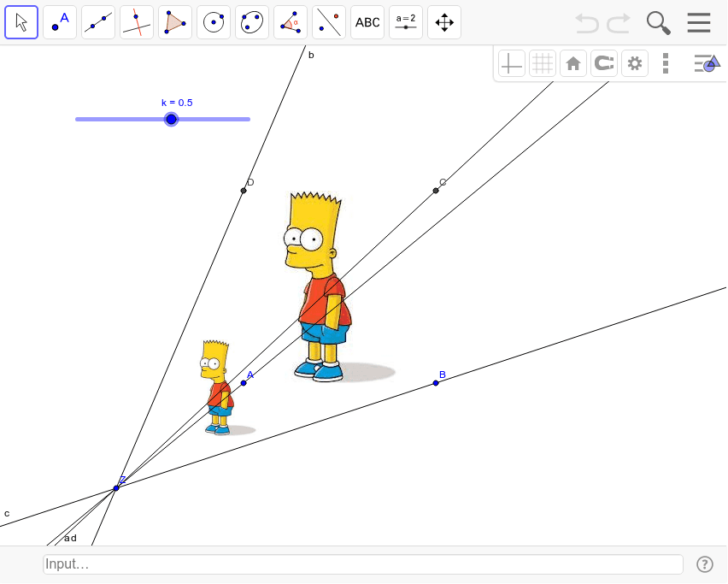This screenshot has width=728, height=584.
Task: Select the Move arrow tool
Action: 21,22
